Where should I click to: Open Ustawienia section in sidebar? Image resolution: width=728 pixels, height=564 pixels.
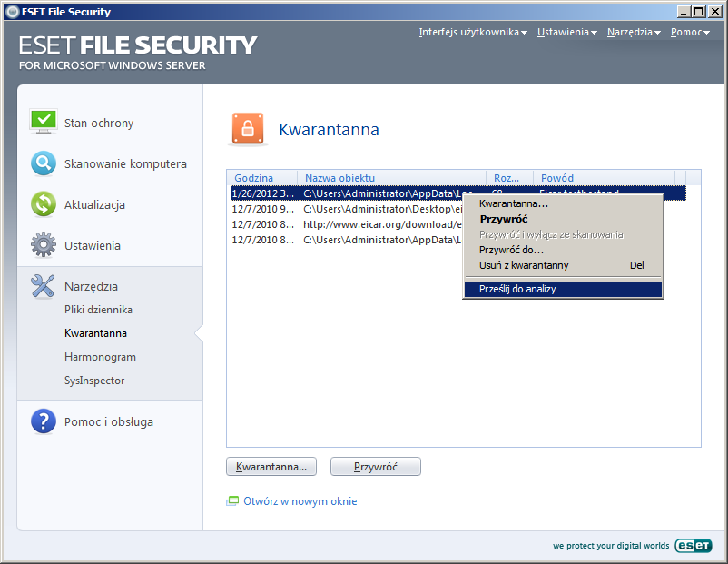point(93,245)
